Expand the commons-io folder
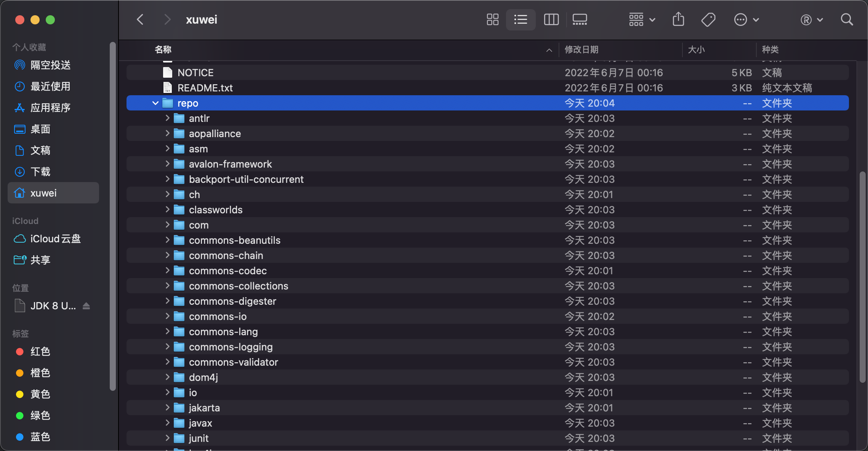Viewport: 868px width, 451px height. 167,316
